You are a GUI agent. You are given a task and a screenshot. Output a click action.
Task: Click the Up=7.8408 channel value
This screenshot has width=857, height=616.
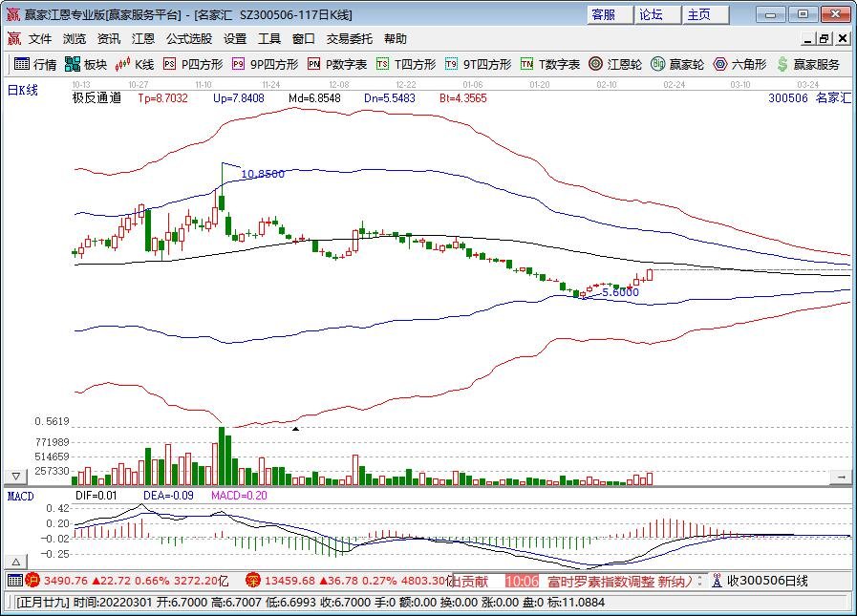(239, 98)
